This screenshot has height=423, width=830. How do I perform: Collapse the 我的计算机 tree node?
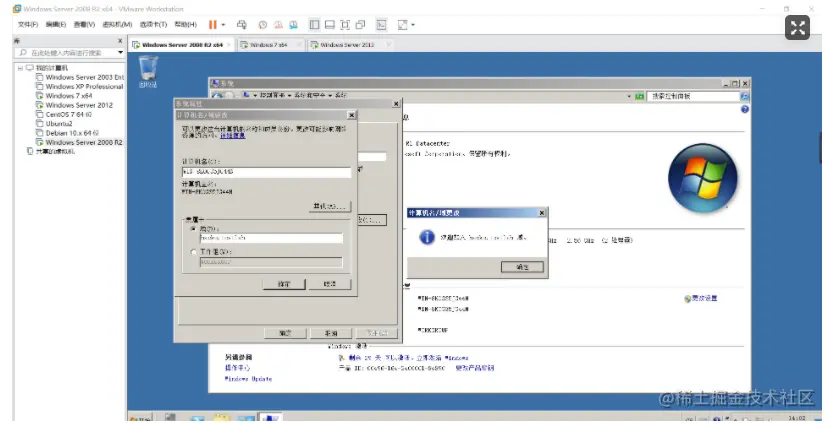click(x=20, y=68)
